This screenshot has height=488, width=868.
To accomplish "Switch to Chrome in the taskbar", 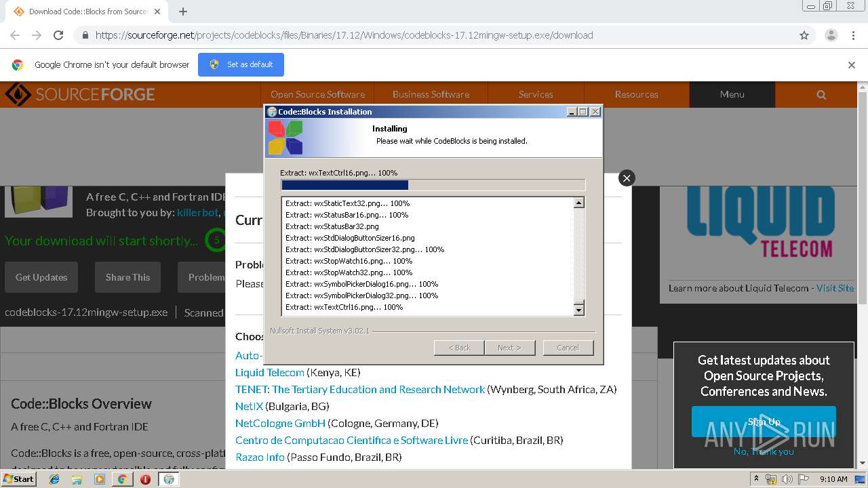I will pos(122,479).
